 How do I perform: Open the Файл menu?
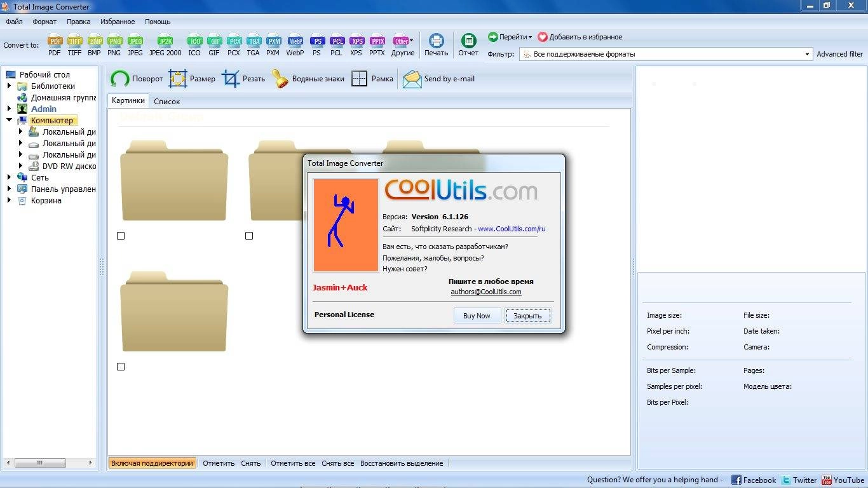point(14,22)
